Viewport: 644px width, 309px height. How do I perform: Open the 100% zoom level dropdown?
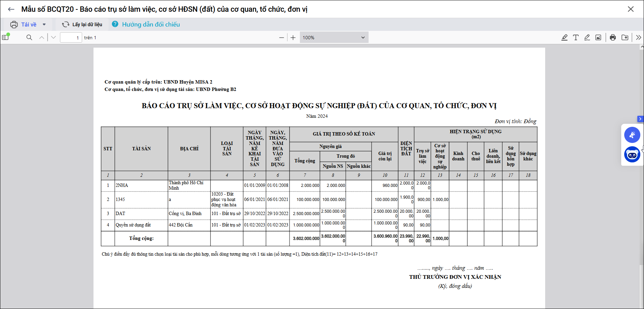pos(334,38)
